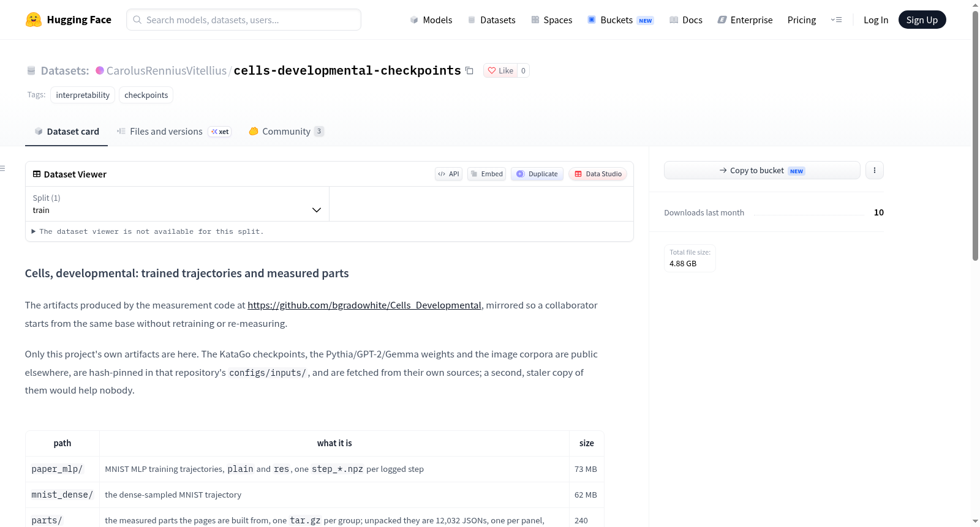This screenshot has height=527, width=980.
Task: Go to Models in navigation
Action: point(431,20)
